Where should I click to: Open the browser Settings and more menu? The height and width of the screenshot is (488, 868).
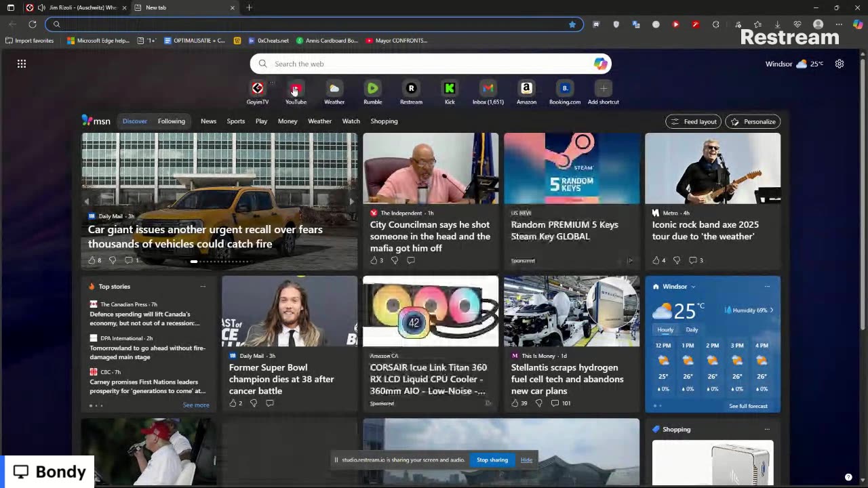coord(839,24)
